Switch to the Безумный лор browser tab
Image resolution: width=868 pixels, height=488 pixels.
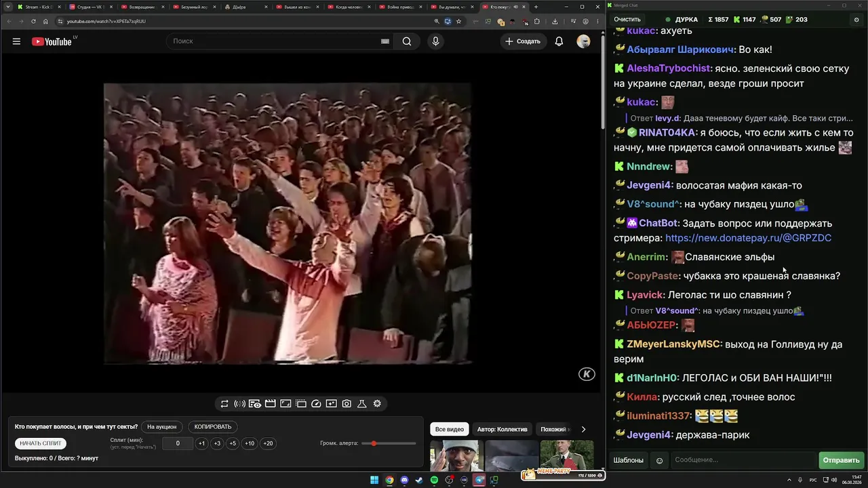click(194, 7)
